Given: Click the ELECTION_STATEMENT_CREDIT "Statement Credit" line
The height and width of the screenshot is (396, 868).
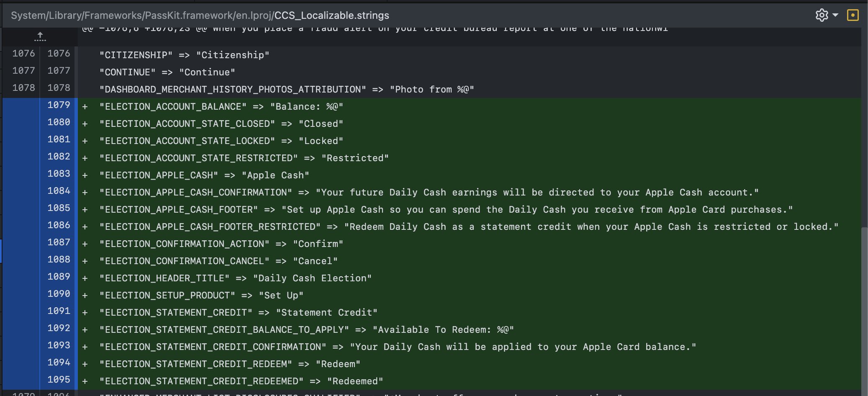Looking at the screenshot, I should (238, 312).
